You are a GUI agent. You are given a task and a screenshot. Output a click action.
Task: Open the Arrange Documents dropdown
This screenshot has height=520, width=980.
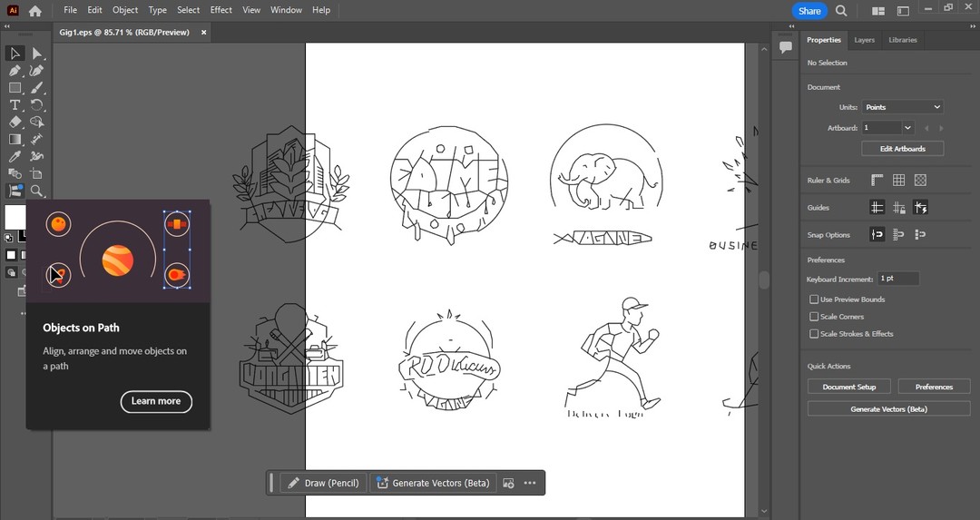click(x=878, y=11)
